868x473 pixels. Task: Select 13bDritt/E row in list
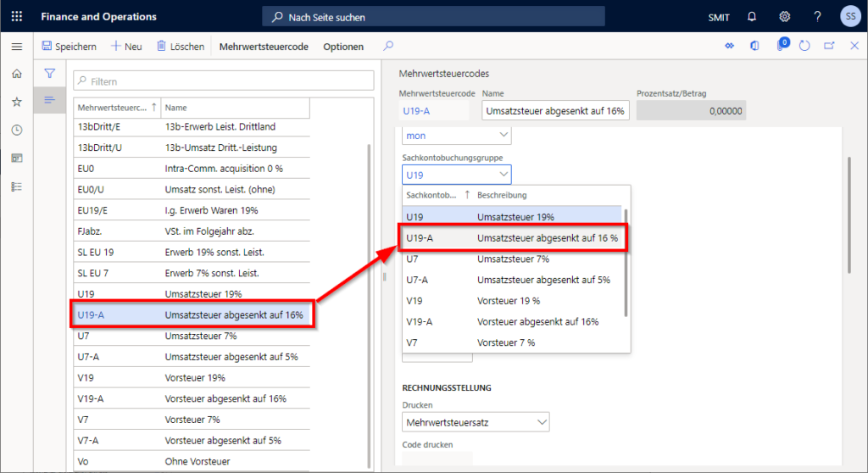click(192, 126)
